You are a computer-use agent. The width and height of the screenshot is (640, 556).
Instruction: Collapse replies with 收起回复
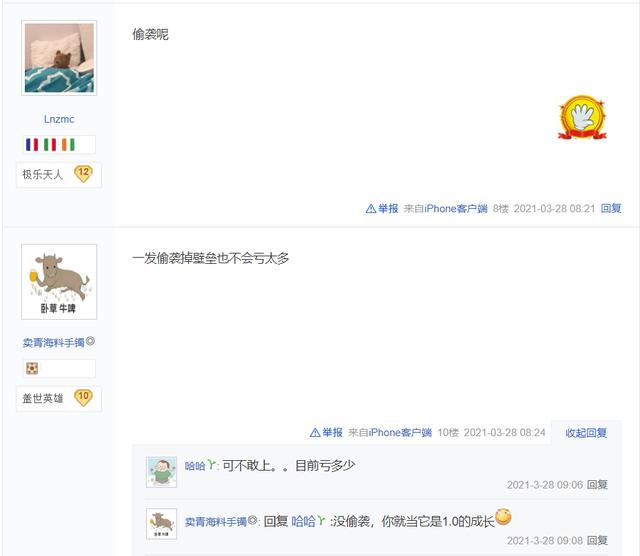tap(586, 433)
